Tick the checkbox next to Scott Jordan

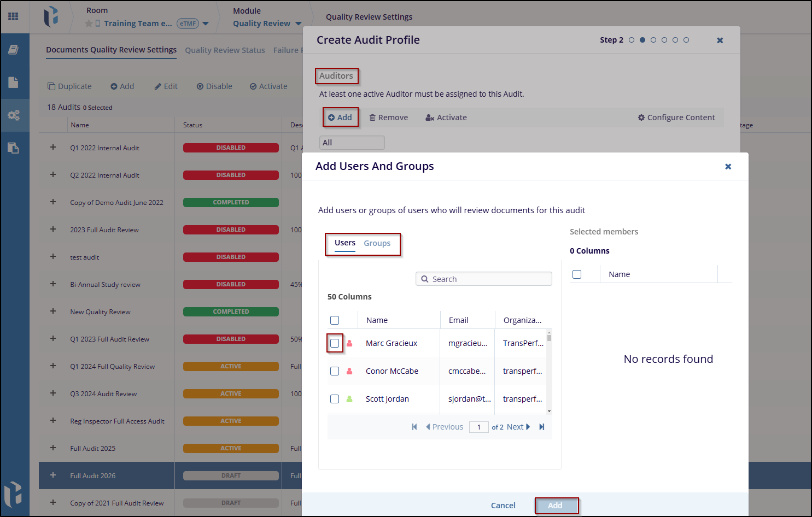point(335,399)
